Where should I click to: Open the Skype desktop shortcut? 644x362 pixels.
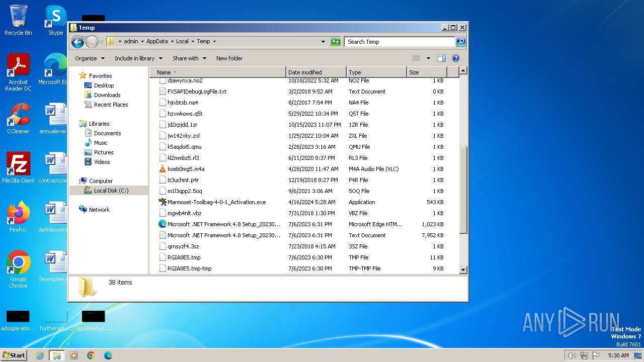click(55, 21)
